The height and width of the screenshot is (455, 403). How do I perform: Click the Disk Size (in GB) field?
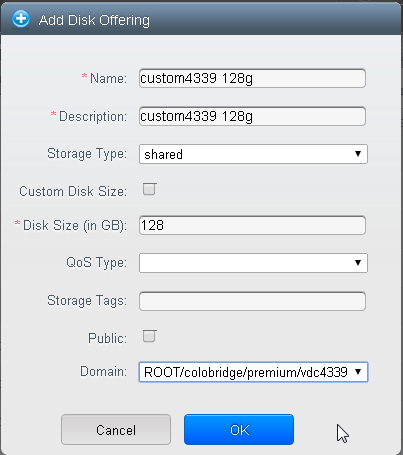click(x=252, y=225)
